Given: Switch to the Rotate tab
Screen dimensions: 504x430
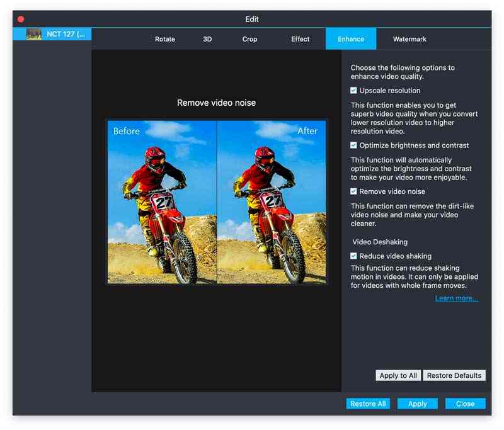Looking at the screenshot, I should click(165, 39).
